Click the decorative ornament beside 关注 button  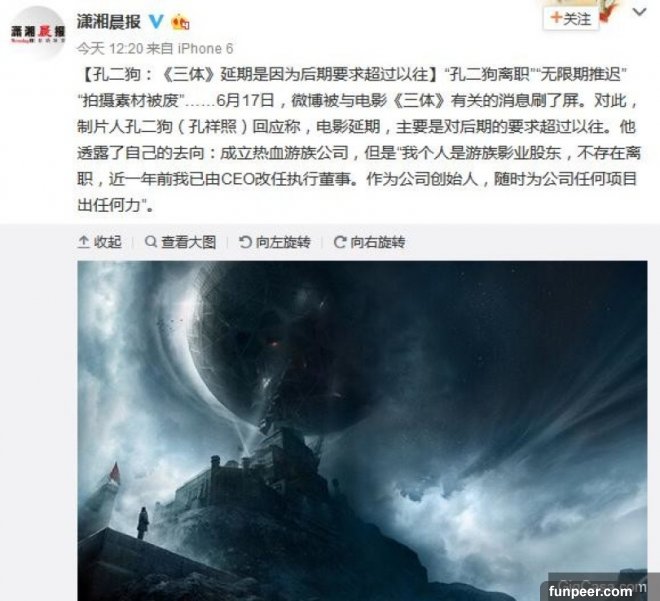(x=607, y=11)
